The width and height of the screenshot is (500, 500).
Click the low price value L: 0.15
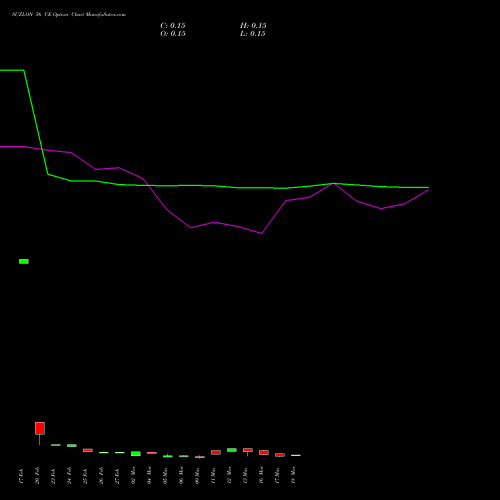click(x=253, y=34)
